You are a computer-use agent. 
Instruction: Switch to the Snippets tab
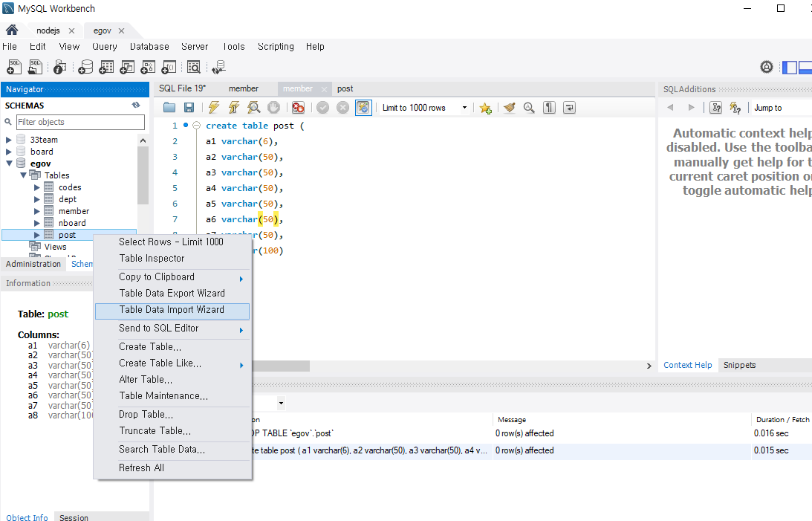click(x=739, y=365)
